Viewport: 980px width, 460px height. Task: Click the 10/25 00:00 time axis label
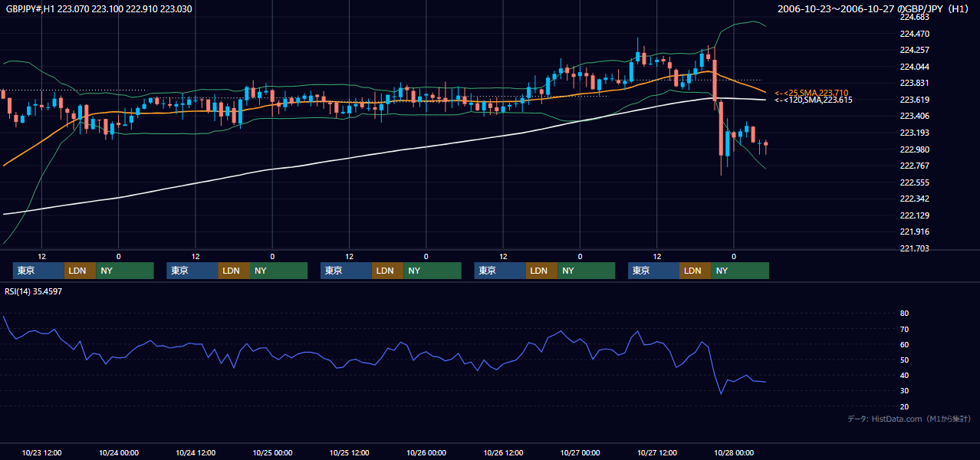pos(273,452)
